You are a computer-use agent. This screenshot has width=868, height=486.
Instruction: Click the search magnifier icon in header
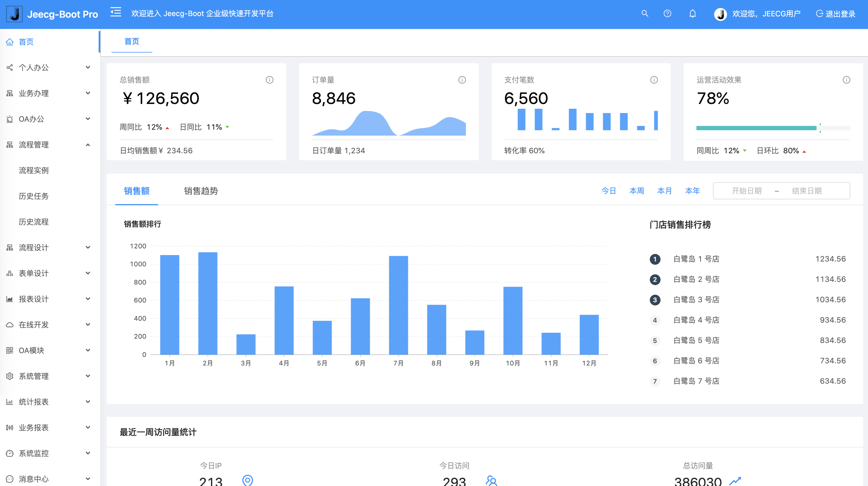pyautogui.click(x=645, y=13)
